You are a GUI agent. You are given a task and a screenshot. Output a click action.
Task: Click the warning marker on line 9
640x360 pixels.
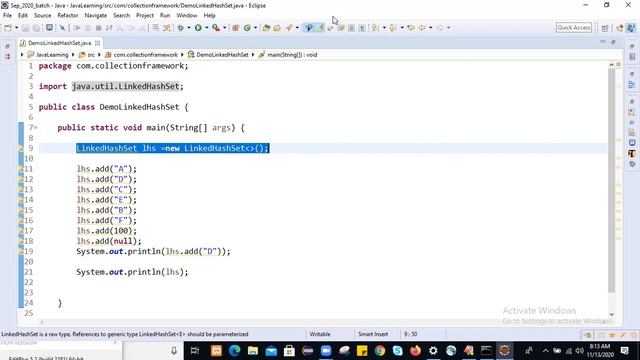[21, 148]
